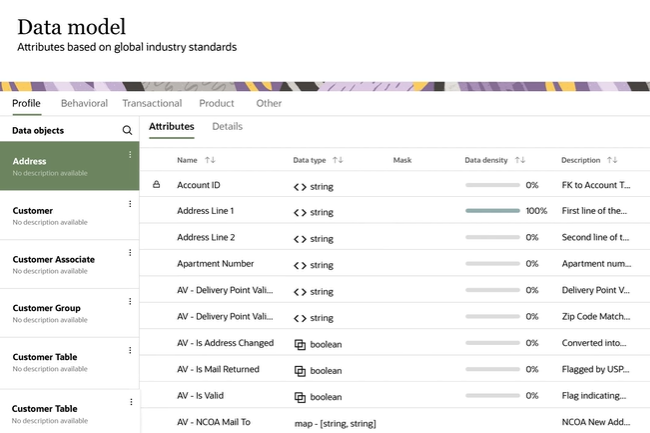Click lock icon beside Account ID
The image size is (650, 433).
tap(156, 184)
